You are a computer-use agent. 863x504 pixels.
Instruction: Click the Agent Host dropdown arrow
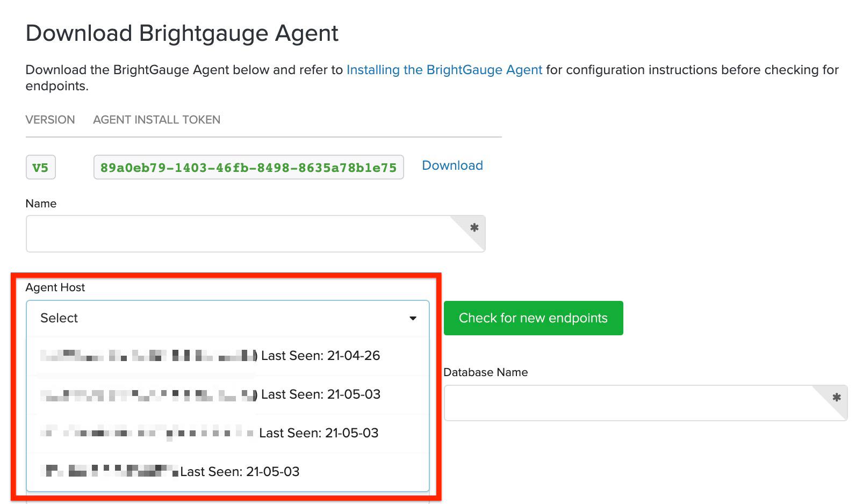tap(413, 319)
